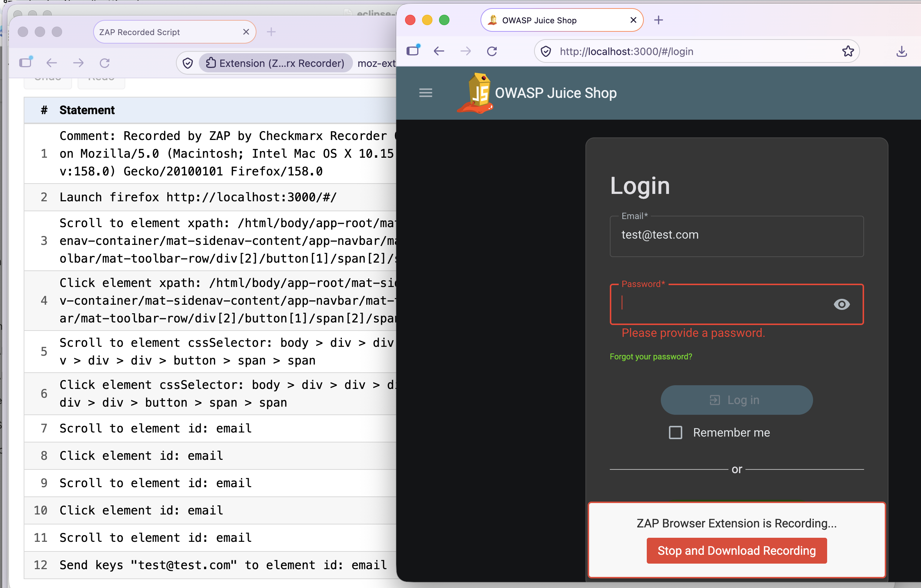
Task: Toggle password visibility eye icon
Action: [842, 304]
